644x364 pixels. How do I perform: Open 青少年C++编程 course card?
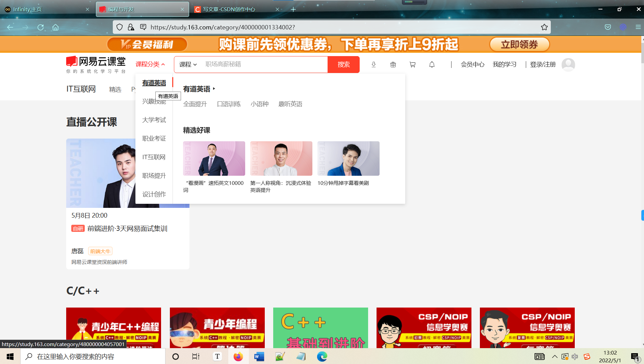113,328
